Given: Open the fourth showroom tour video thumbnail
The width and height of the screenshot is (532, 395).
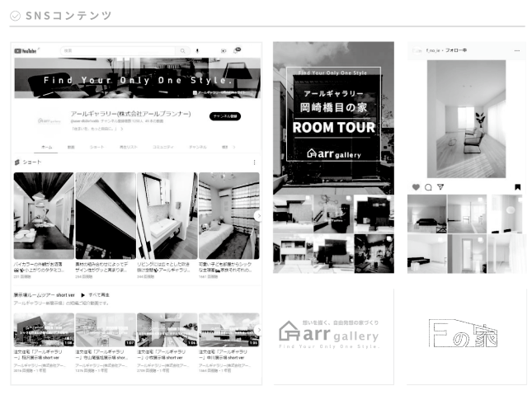Looking at the screenshot, I should [x=229, y=330].
